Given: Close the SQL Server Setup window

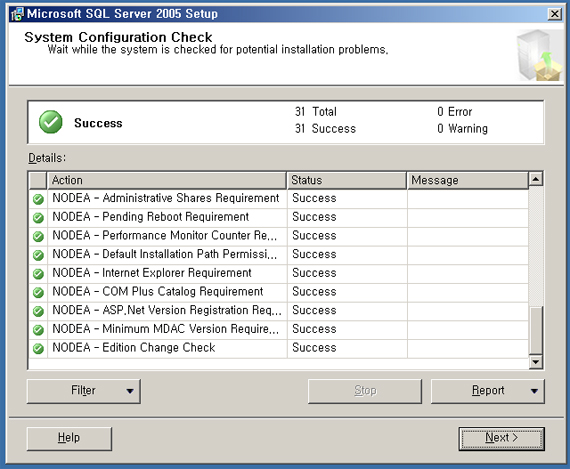Looking at the screenshot, I should coord(554,14).
